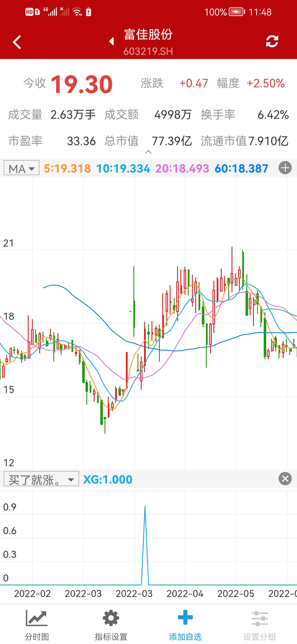Screen dimensions: 297x644
Task: Tap the 2022-04 date axis label
Action: click(185, 594)
